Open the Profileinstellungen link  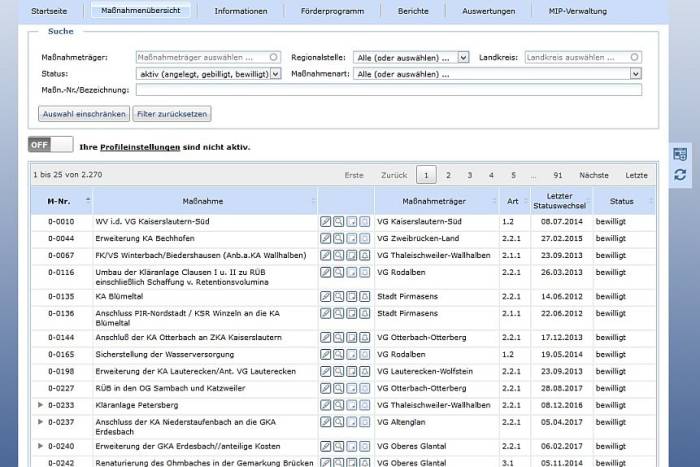[140, 147]
